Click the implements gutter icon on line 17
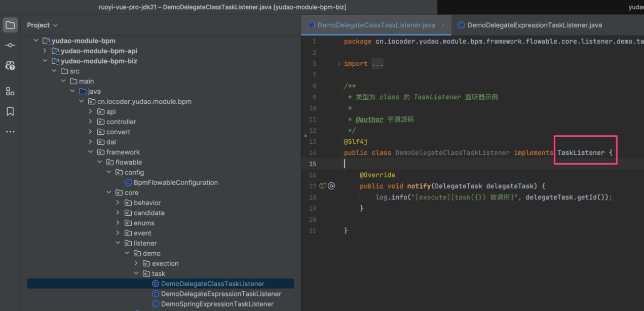This screenshot has width=644, height=311. (x=322, y=186)
